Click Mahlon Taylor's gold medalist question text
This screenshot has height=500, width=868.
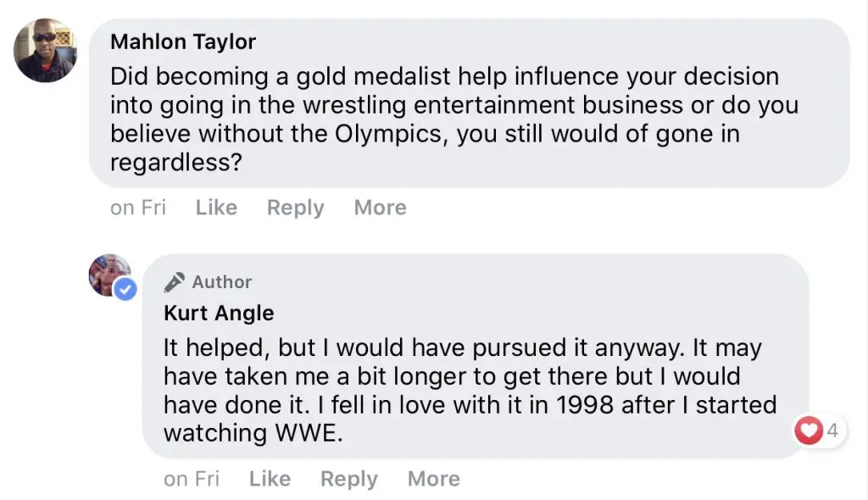tap(453, 119)
